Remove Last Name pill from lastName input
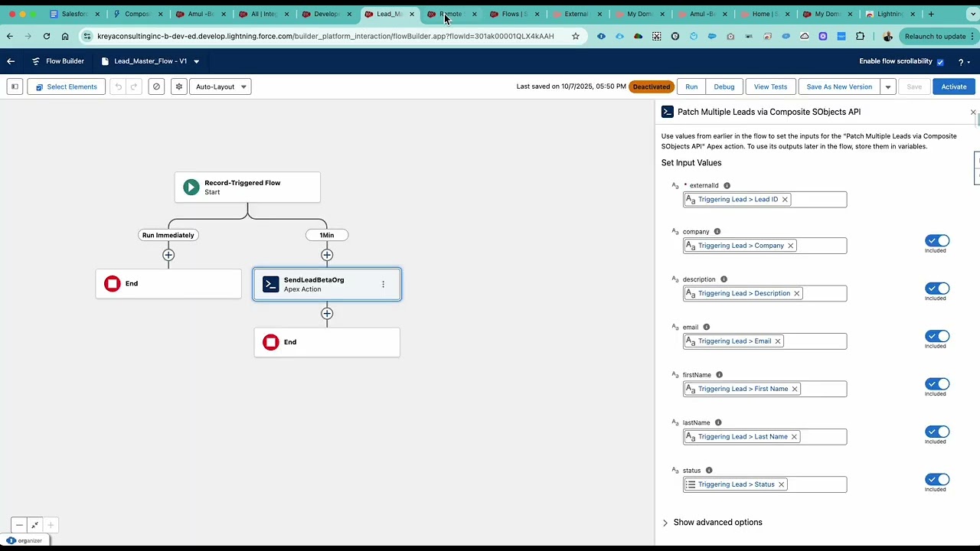 794,436
